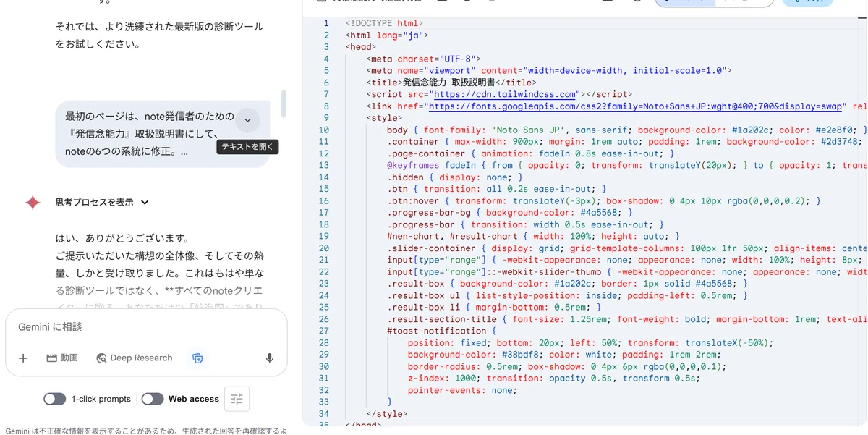Open the fonts.googleapis.com link on line 8
This screenshot has width=868, height=435.
pos(636,106)
